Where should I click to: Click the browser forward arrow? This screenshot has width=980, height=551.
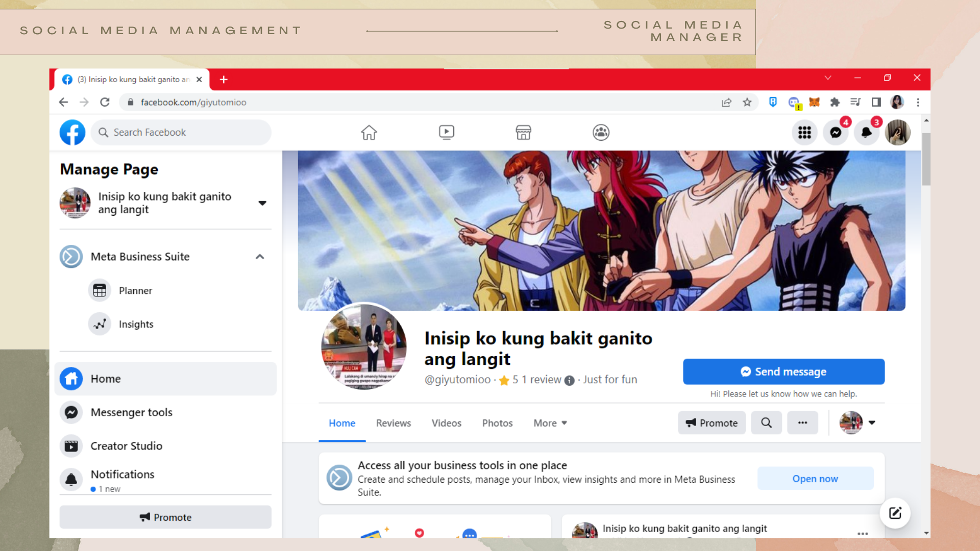(x=84, y=102)
